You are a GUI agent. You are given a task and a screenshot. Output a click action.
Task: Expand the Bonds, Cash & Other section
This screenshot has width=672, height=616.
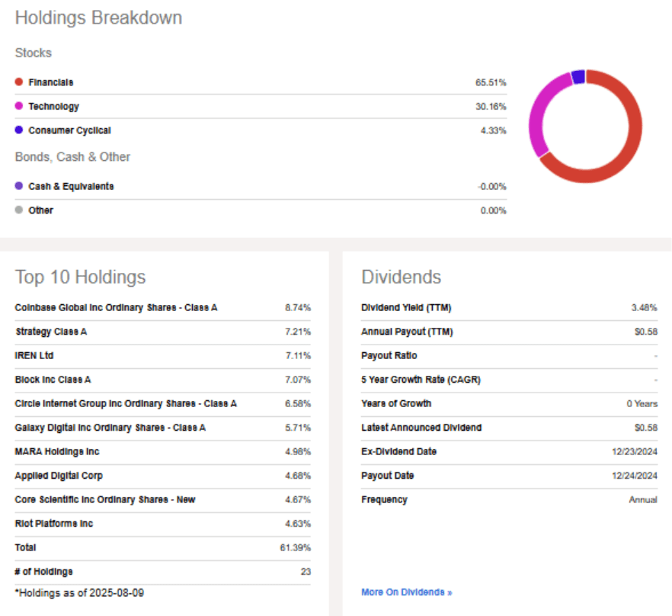72,156
